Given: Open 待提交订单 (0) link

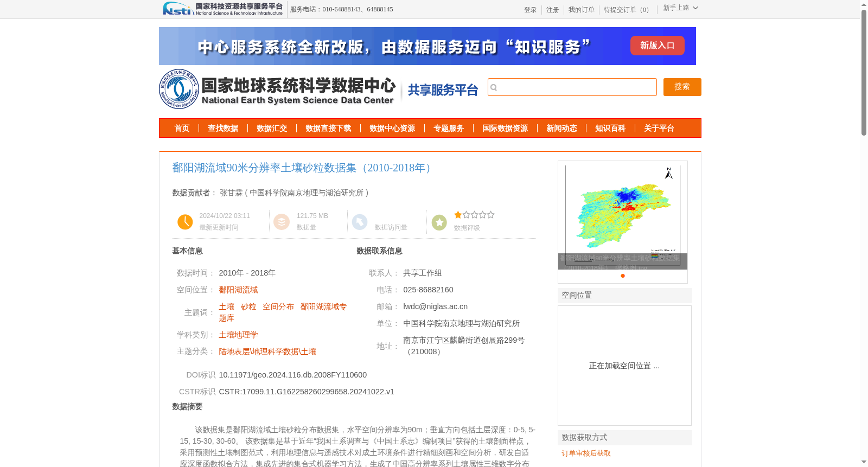Looking at the screenshot, I should (628, 10).
